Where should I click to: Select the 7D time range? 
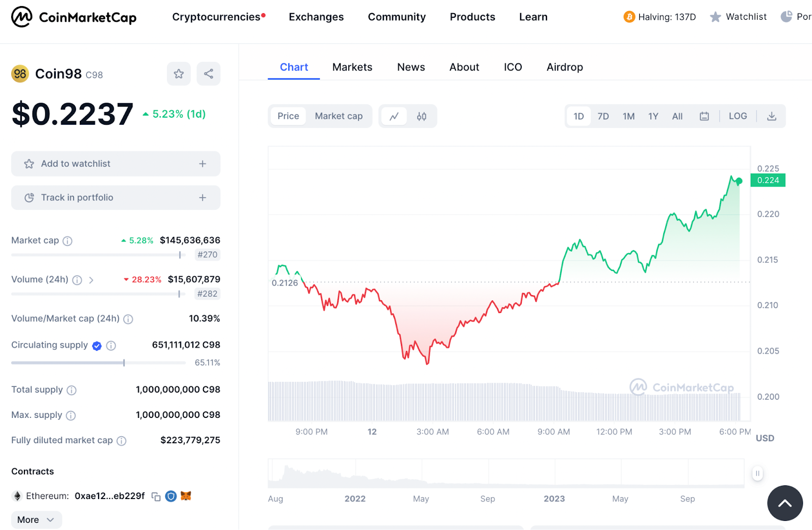[x=603, y=116]
